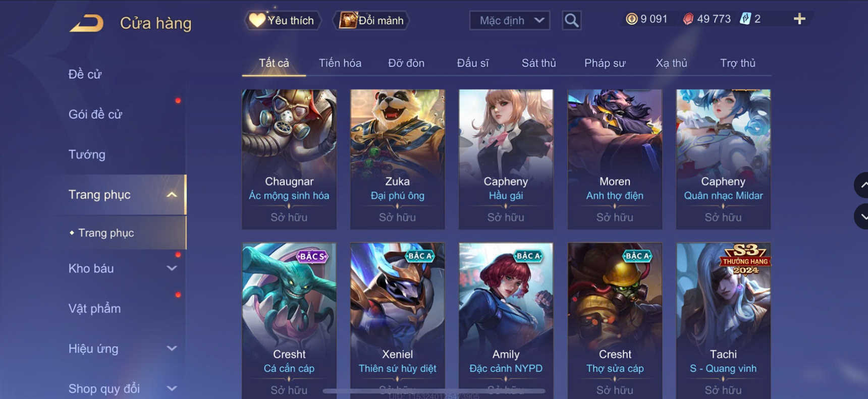Open the Đổi mảnh exchange button
The width and height of the screenshot is (868, 399).
pyautogui.click(x=371, y=20)
